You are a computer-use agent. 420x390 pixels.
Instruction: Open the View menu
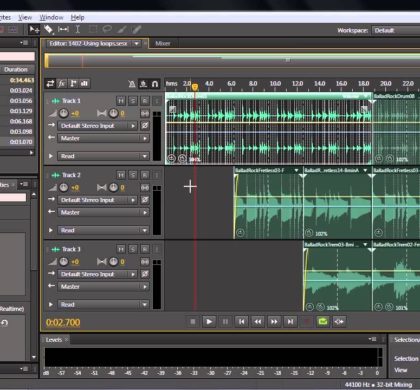click(x=25, y=17)
